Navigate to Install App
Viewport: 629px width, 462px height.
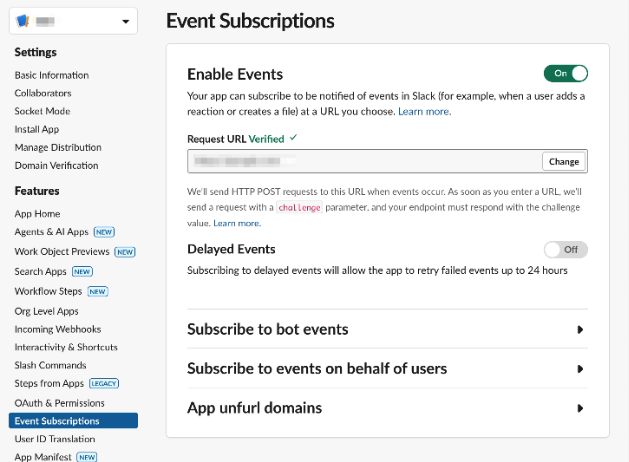point(37,129)
